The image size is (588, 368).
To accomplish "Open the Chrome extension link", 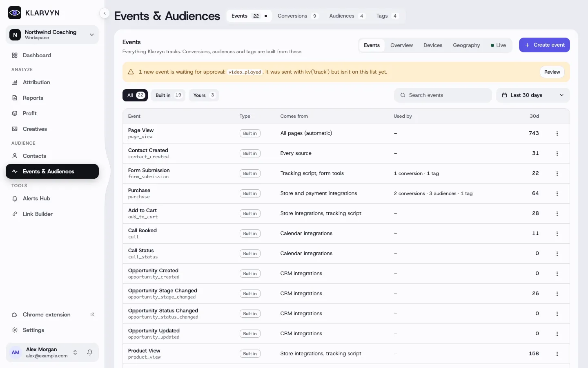I will (52, 314).
